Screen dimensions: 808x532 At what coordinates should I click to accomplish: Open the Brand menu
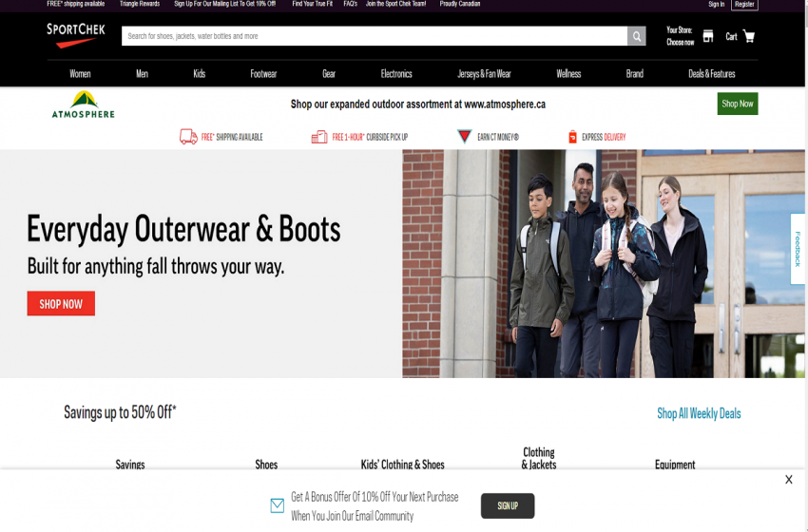(x=634, y=74)
